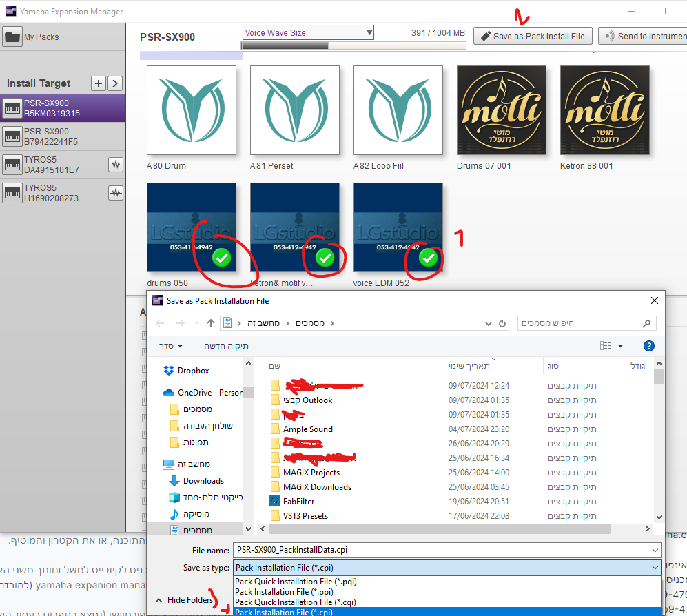Sort files by the תאריך שינוי column header
This screenshot has height=616, width=687.
pyautogui.click(x=469, y=366)
